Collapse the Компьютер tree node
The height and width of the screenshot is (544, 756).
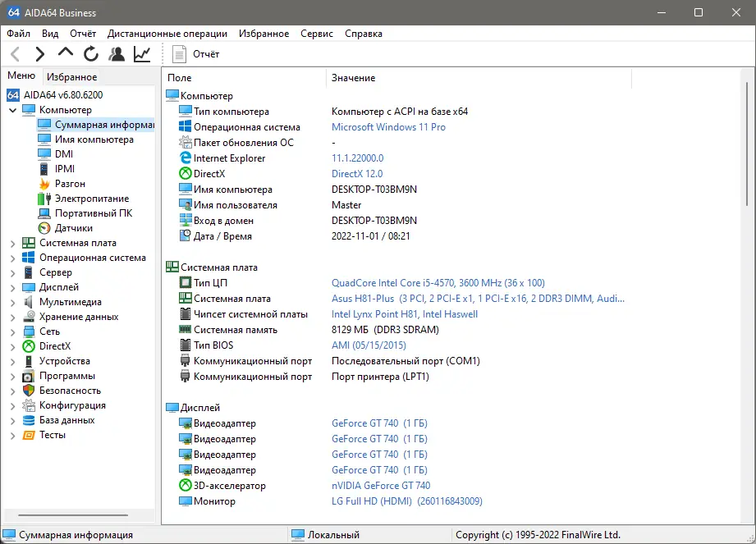[13, 110]
